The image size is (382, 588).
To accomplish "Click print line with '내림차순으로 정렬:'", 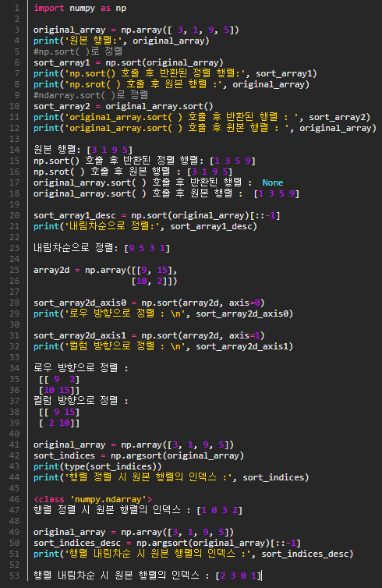I will 145,226.
